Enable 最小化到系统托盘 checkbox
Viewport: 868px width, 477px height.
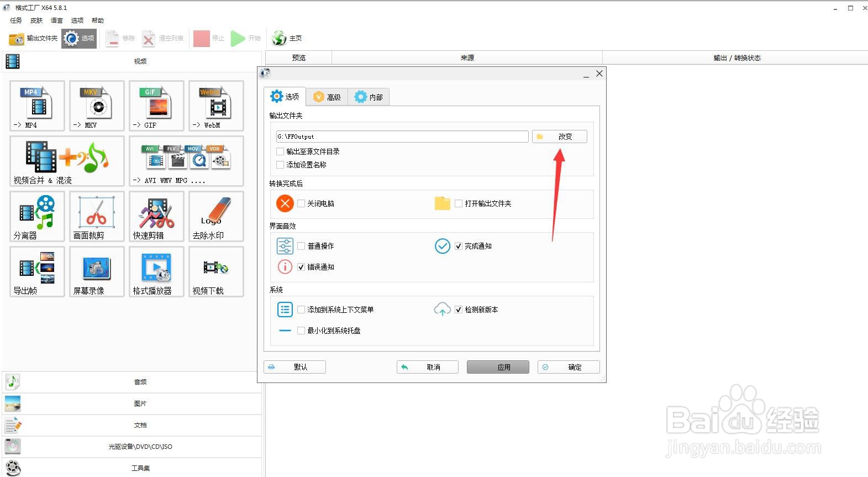tap(301, 331)
